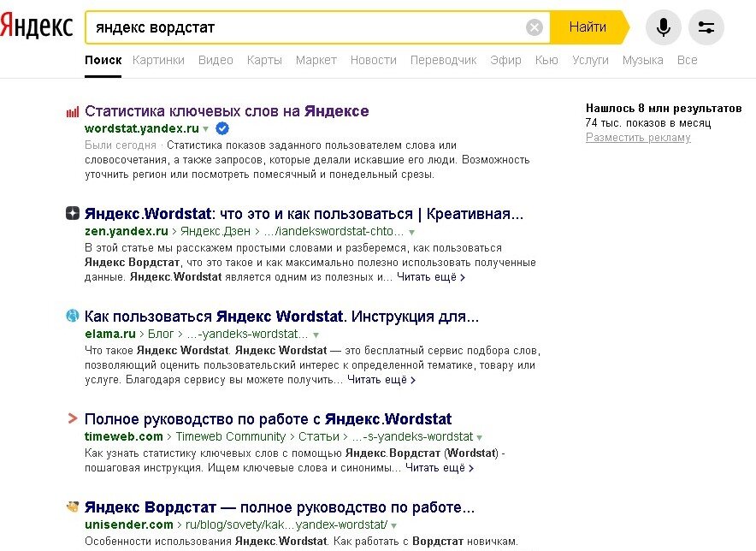Open result Как пользоваться Яндекс Wordstat. Инструкция

281,316
